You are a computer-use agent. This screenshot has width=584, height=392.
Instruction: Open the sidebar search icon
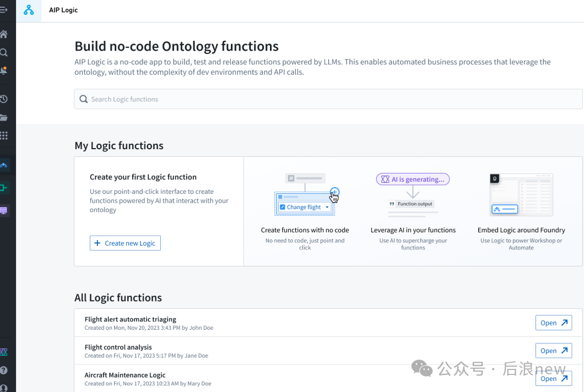click(x=4, y=53)
